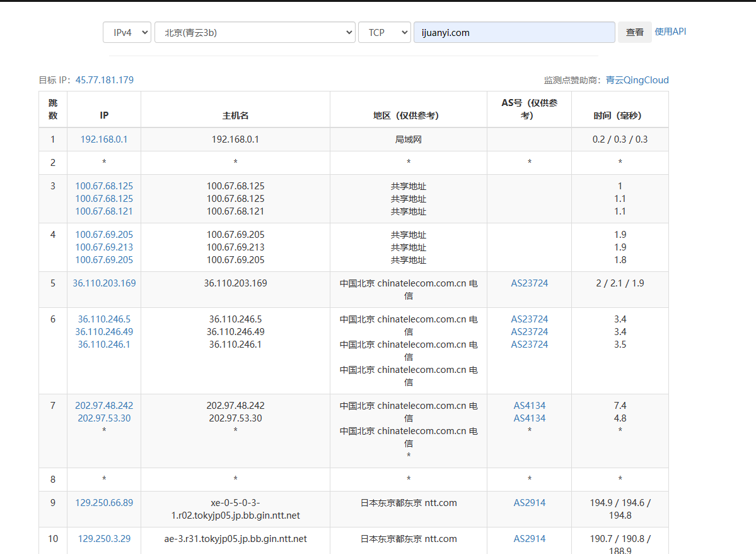
Task: Open the IPv4 protocol version dropdown
Action: pyautogui.click(x=127, y=33)
